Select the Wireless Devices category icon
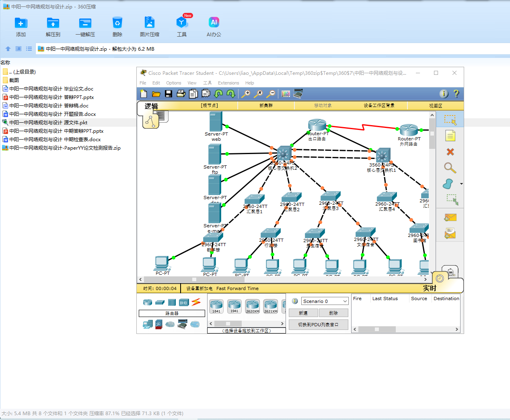This screenshot has height=420, width=510. click(184, 302)
